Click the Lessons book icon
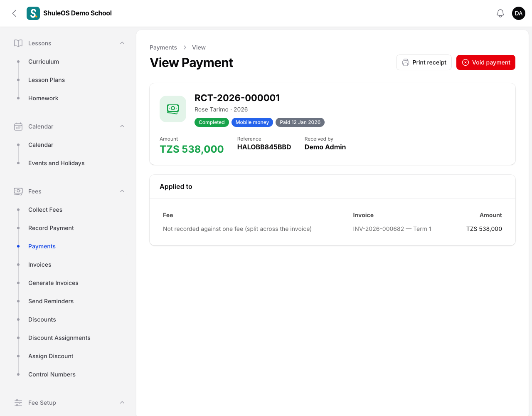This screenshot has width=532, height=416. 18,43
